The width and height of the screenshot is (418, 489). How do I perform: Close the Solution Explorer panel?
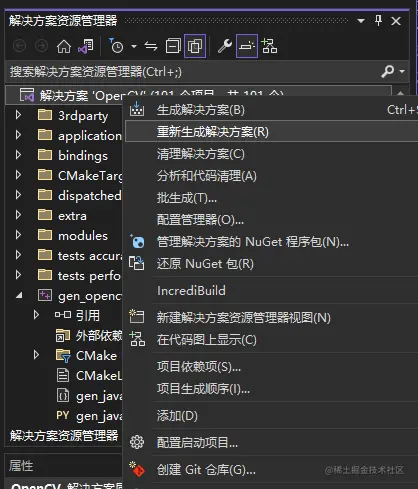(x=396, y=21)
